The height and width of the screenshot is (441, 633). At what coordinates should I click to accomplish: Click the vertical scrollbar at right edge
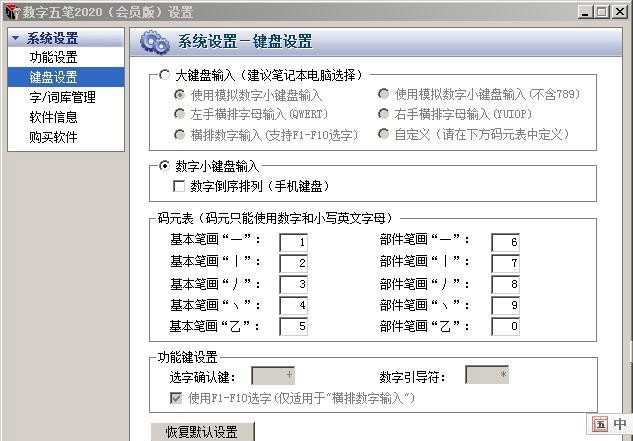pyautogui.click(x=630, y=351)
